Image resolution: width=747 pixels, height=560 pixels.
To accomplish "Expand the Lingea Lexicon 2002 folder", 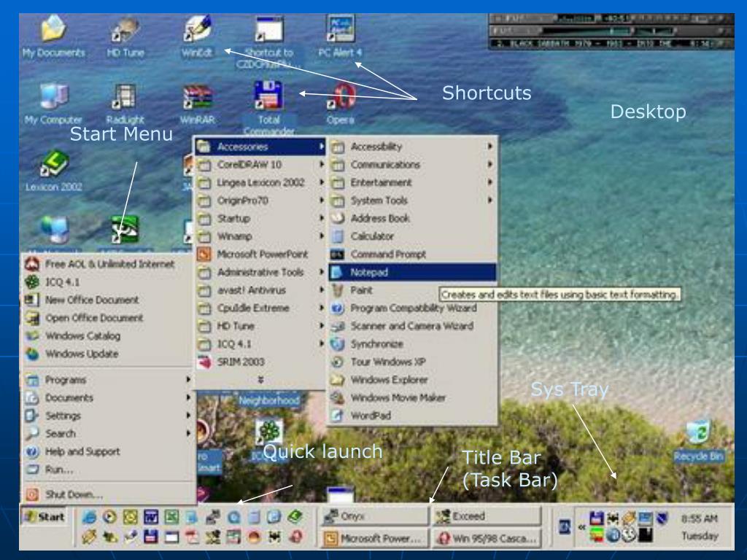I will [260, 183].
